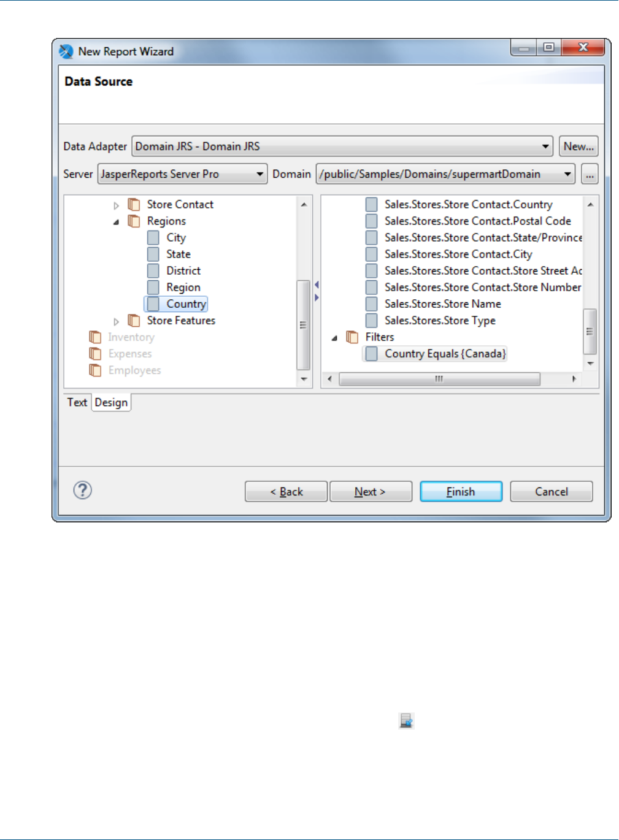The image size is (619, 840).
Task: Click the Store Street Address item icon
Action: (371, 270)
